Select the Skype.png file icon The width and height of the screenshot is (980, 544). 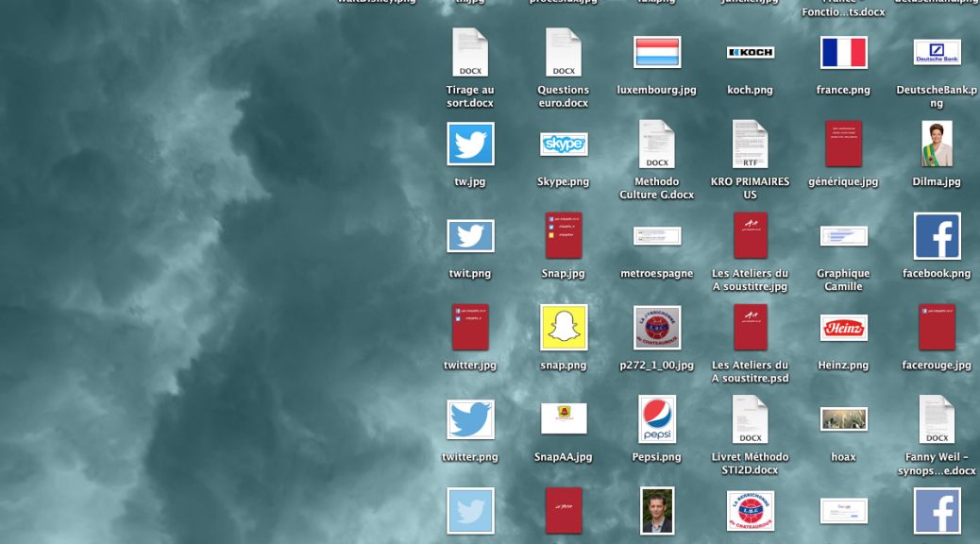(x=563, y=144)
